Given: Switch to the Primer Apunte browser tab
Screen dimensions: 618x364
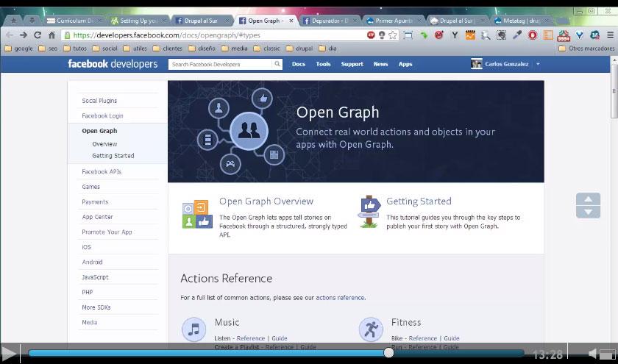Looking at the screenshot, I should click(394, 21).
